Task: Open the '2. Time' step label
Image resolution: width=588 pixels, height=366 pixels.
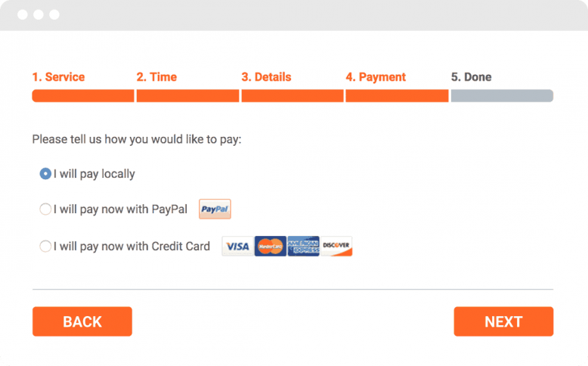Action: (156, 77)
